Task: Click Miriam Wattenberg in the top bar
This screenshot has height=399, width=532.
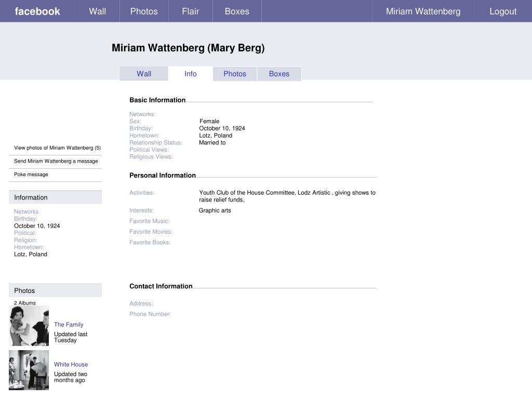Action: (x=423, y=11)
